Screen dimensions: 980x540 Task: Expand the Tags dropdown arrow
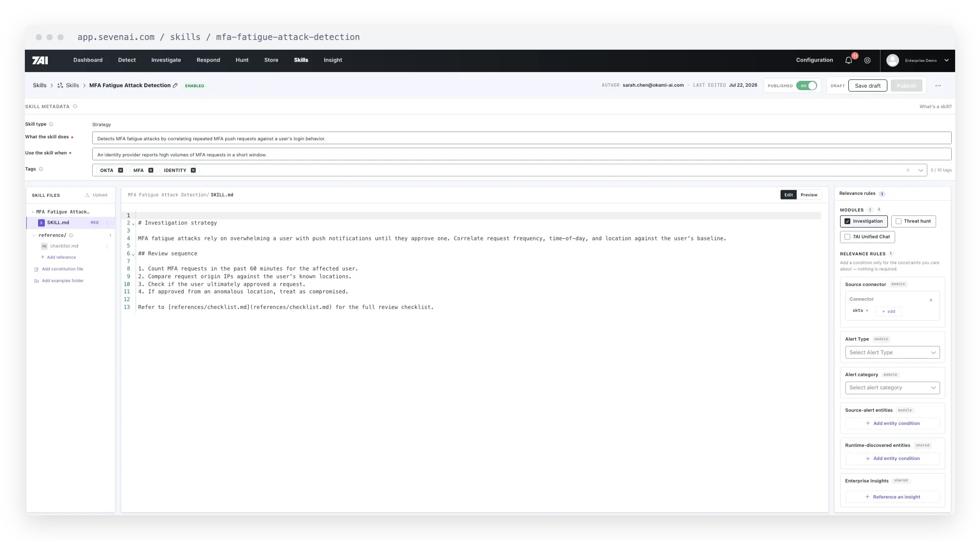tap(921, 171)
